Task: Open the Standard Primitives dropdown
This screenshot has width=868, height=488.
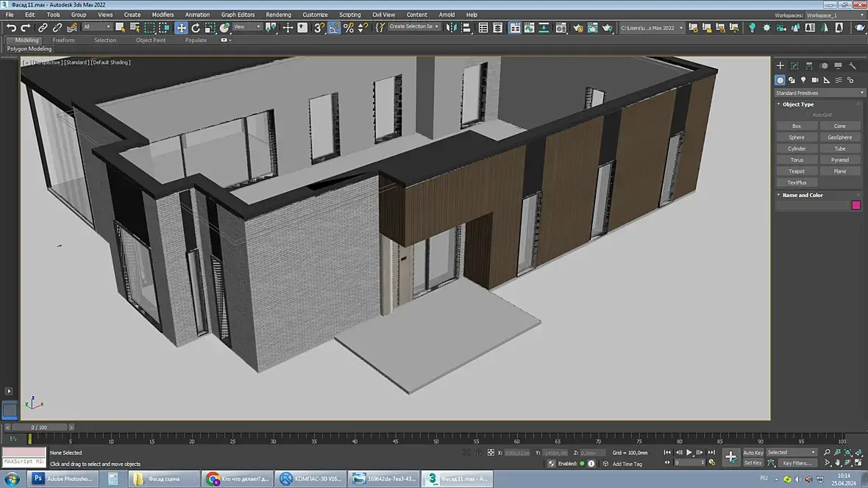Action: tap(819, 93)
